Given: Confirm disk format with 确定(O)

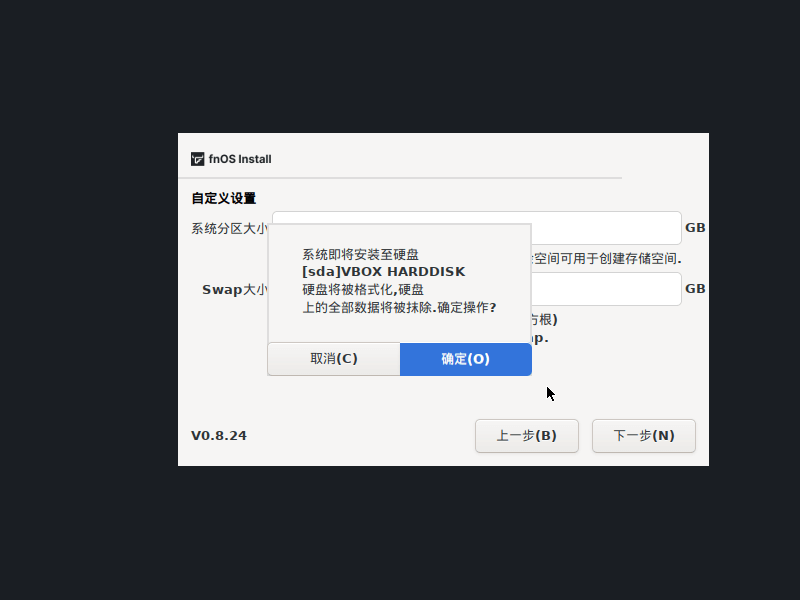Looking at the screenshot, I should [465, 359].
